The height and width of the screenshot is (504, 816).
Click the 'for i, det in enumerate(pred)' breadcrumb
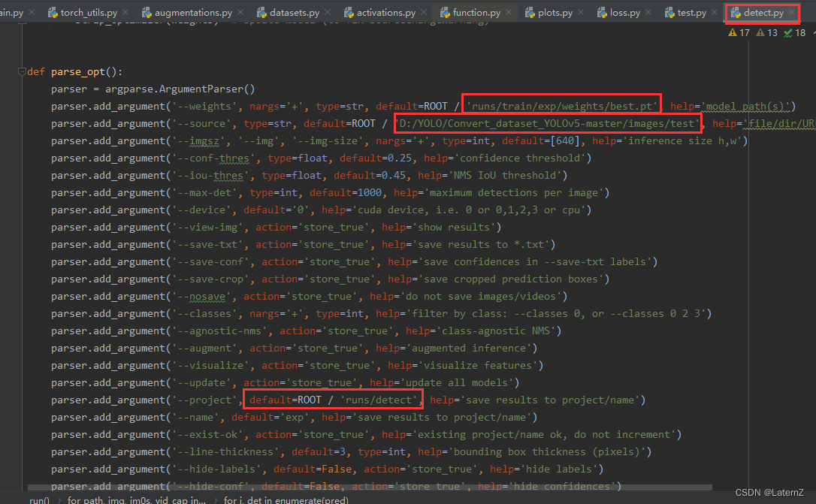point(286,499)
